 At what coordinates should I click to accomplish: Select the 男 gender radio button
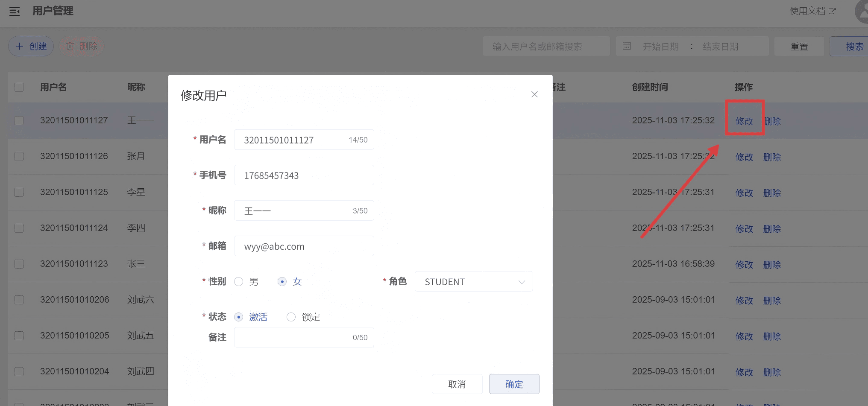239,282
